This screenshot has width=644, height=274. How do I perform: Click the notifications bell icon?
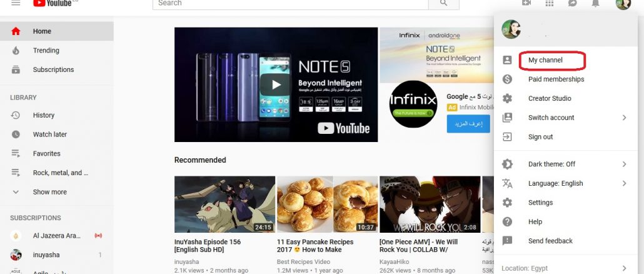(x=595, y=3)
